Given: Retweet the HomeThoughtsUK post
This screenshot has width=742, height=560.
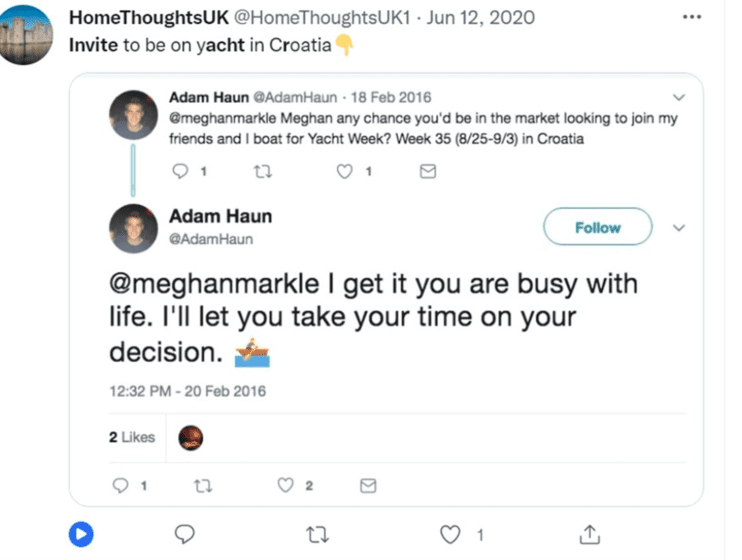Looking at the screenshot, I should (x=317, y=535).
